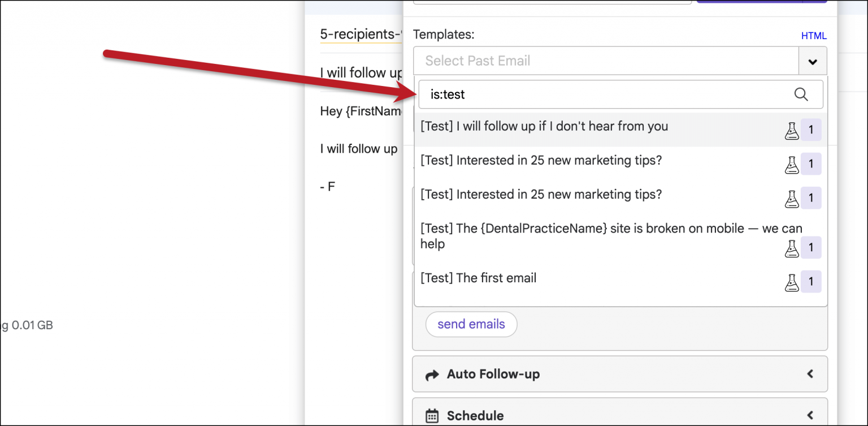Expand the Select Past Email dropdown chevron
This screenshot has height=426, width=868.
click(813, 61)
